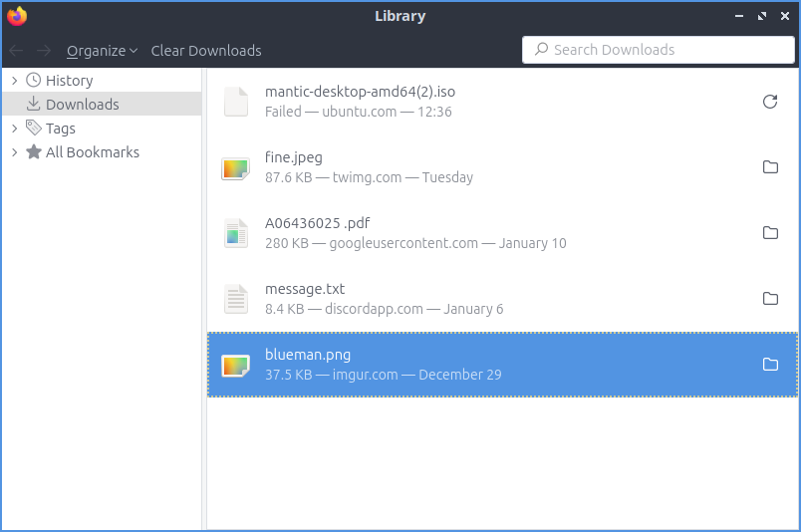
Task: Select All Bookmarks in the sidebar
Action: 92,152
